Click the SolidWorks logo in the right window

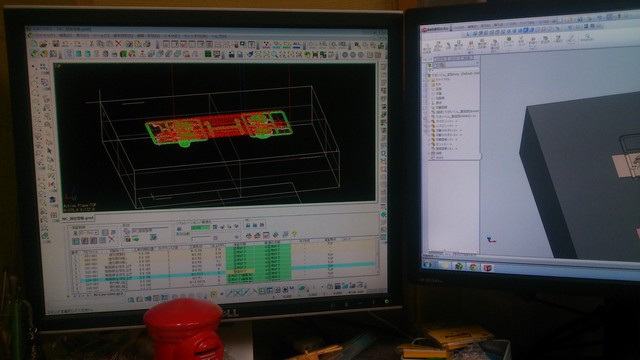click(424, 30)
